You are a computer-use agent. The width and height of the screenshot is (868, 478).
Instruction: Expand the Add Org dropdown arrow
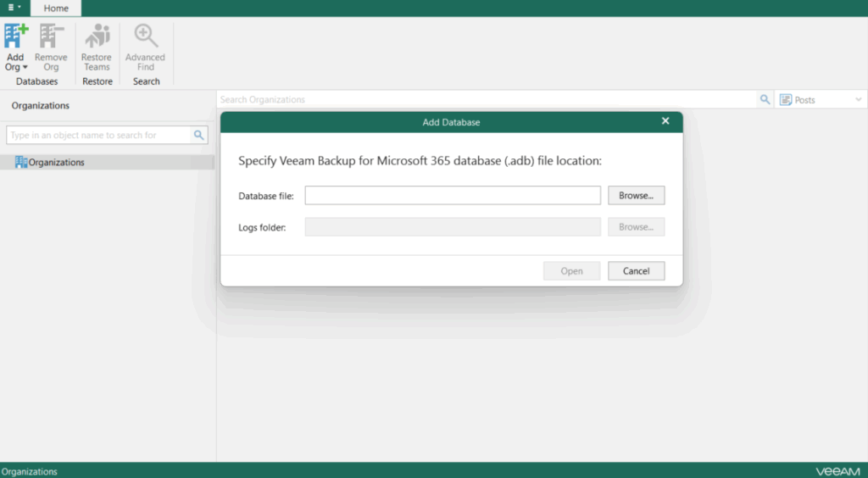click(x=25, y=67)
